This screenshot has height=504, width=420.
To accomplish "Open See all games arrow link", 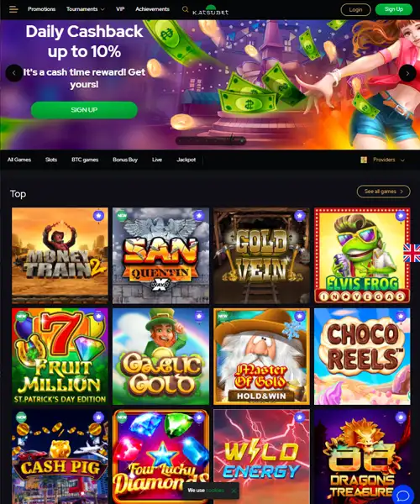I will point(383,192).
